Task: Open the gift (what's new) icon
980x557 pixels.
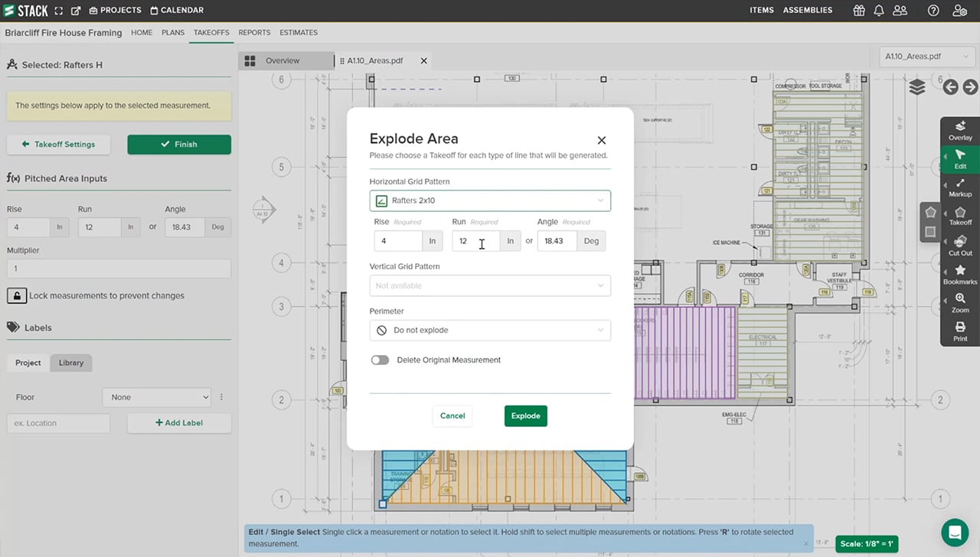Action: pos(860,11)
